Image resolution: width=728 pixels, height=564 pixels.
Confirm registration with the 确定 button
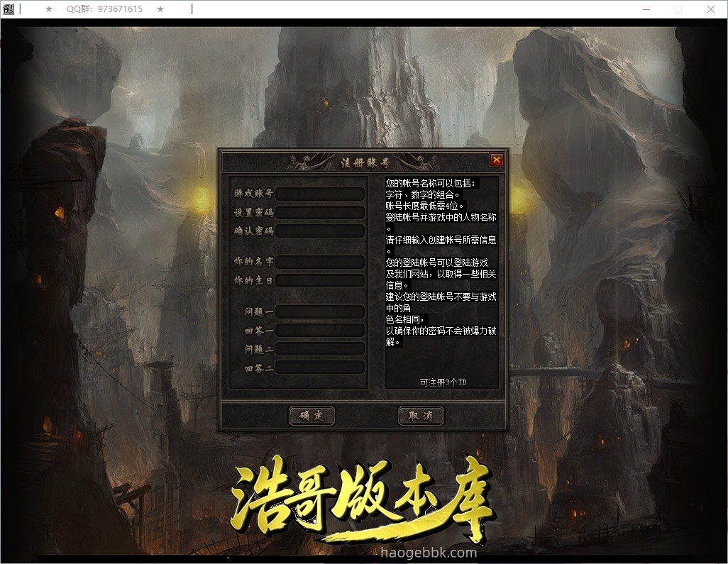tap(311, 416)
